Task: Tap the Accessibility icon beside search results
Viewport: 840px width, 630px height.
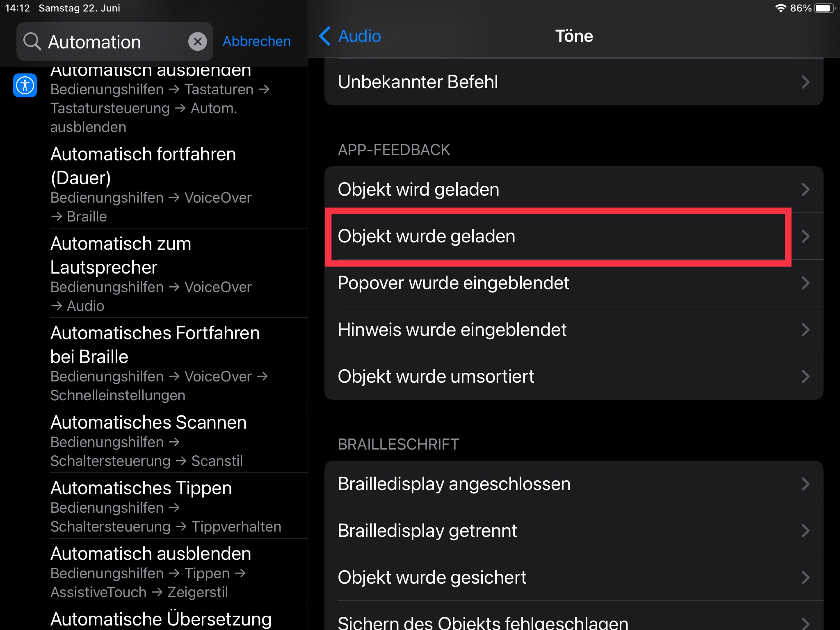Action: click(x=25, y=85)
